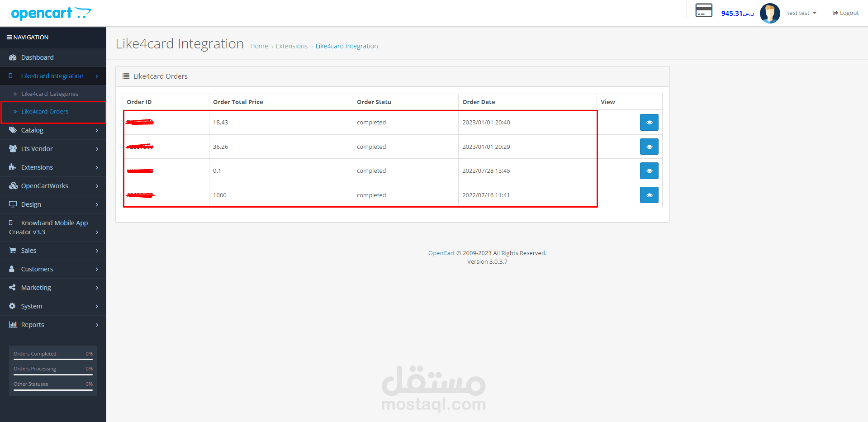Click the Dashboard gauge icon
The height and width of the screenshot is (422, 868).
click(x=13, y=57)
